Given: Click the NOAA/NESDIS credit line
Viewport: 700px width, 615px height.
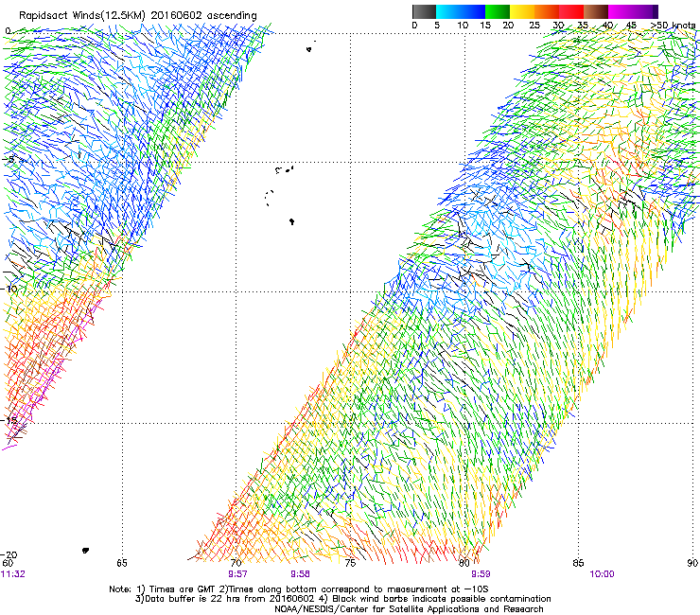Looking at the screenshot, I should (409, 608).
